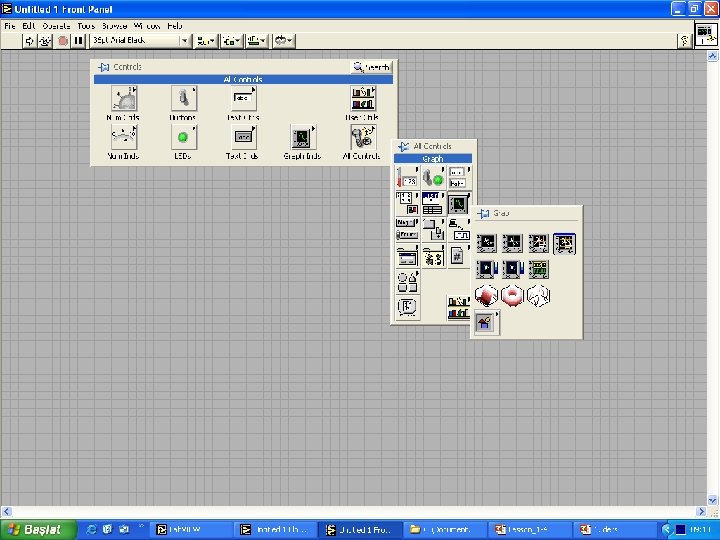Open Text Ctrls subpalette
The height and width of the screenshot is (540, 720).
(x=243, y=98)
